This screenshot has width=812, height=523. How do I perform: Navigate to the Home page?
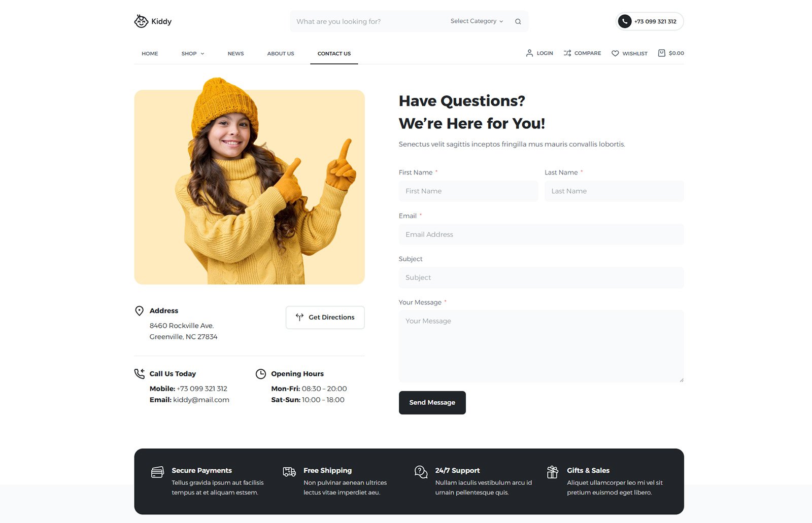(150, 54)
